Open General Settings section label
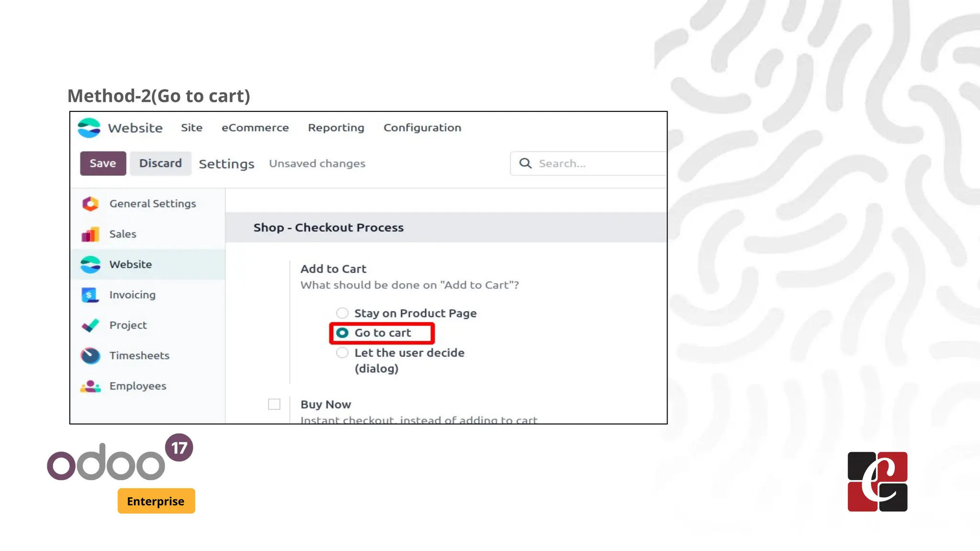Image resolution: width=980 pixels, height=551 pixels. (153, 204)
